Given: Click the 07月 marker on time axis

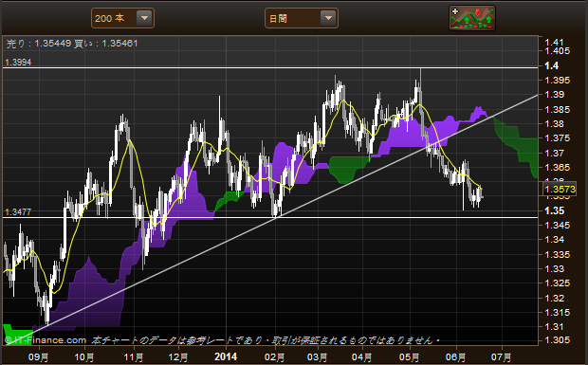Looking at the screenshot, I should 501,356.
